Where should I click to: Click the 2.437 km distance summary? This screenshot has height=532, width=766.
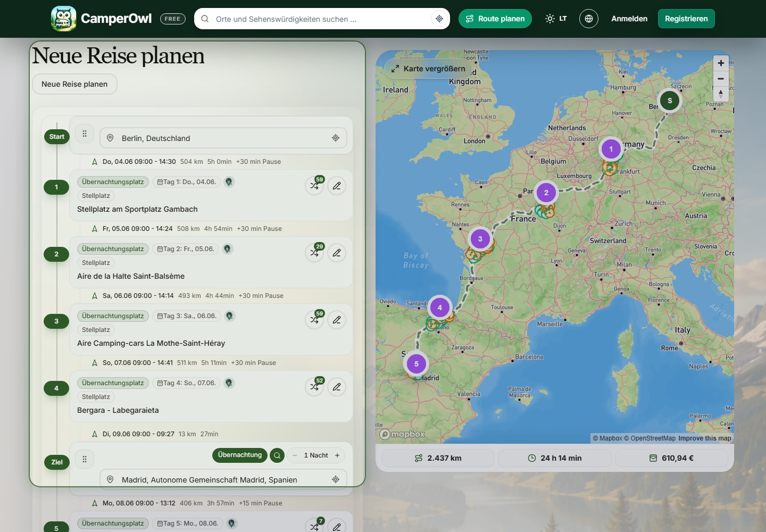438,458
